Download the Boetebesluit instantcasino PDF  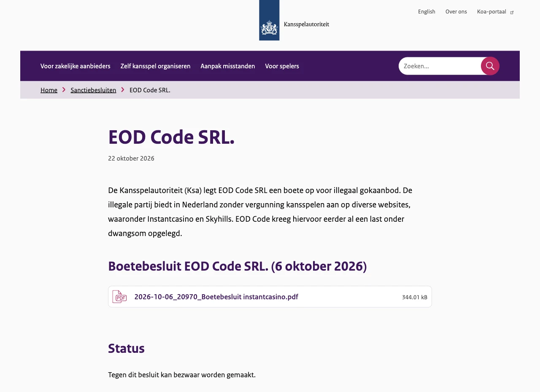[270, 297]
